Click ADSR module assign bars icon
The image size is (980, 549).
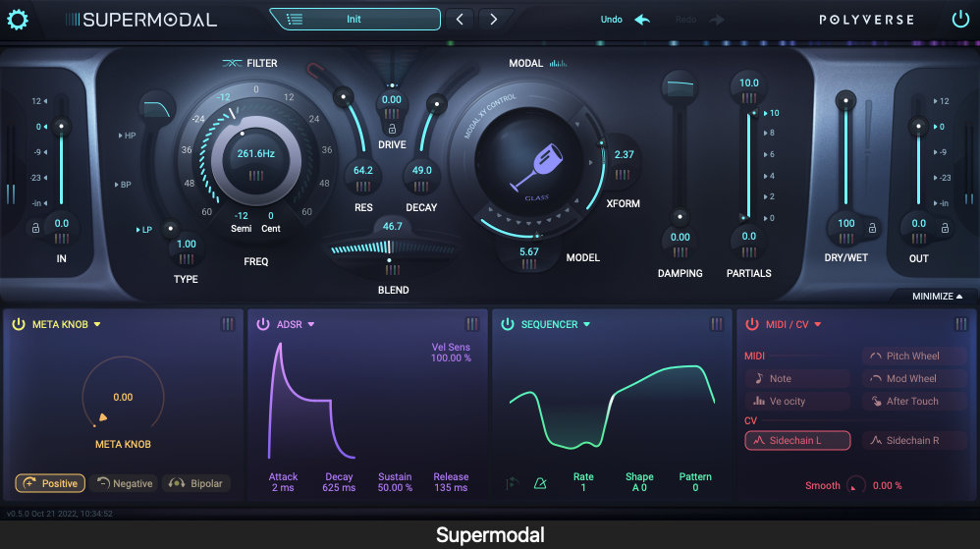coord(472,323)
